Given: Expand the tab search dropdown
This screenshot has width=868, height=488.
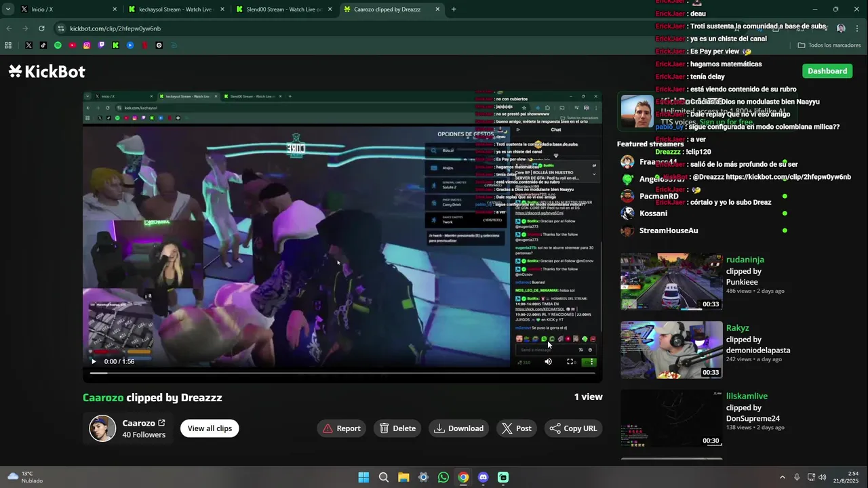Looking at the screenshot, I should (x=7, y=9).
